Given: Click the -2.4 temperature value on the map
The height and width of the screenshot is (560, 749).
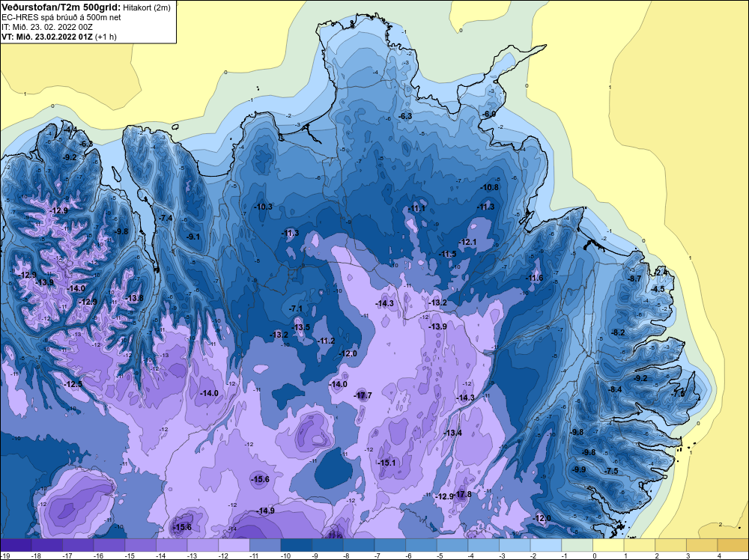Looking at the screenshot, I should (661, 272).
